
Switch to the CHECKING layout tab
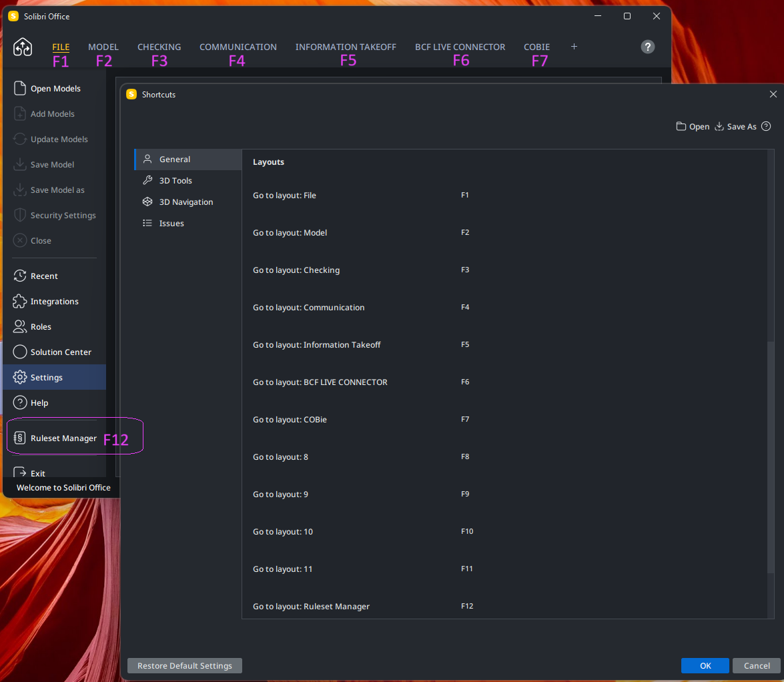[x=159, y=47]
